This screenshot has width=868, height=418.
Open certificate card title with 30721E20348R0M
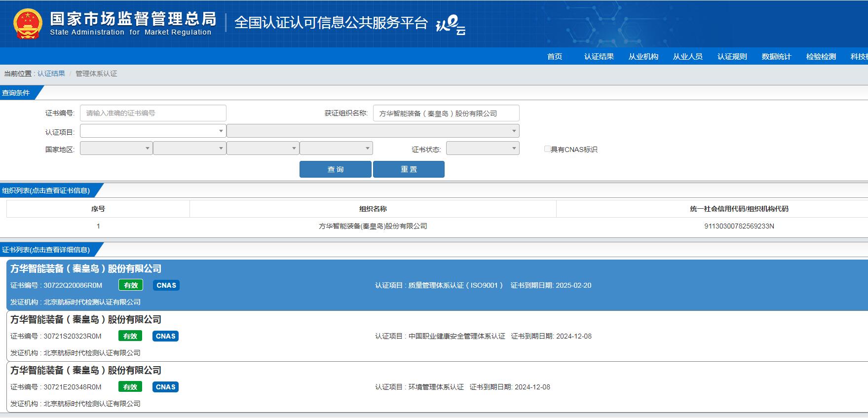pos(86,370)
